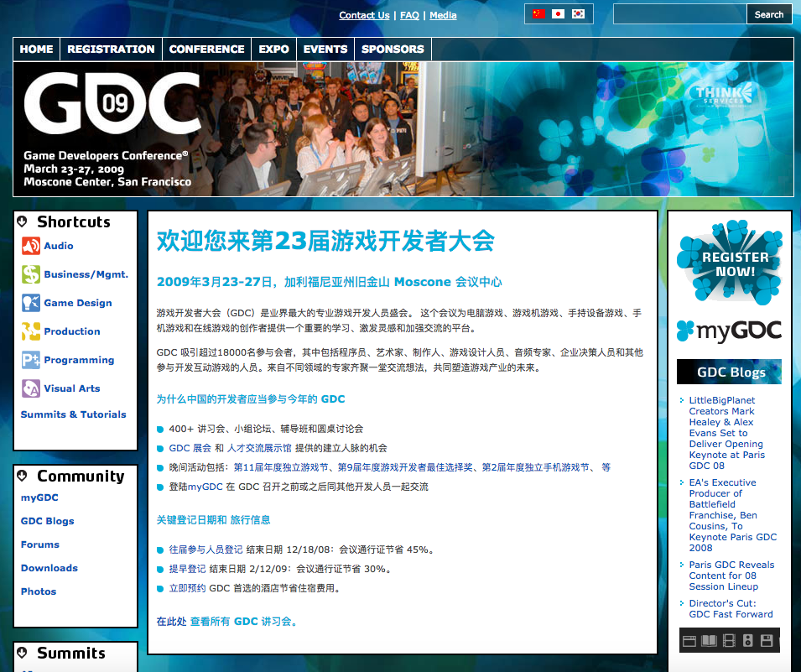Open the CONFERENCE navigation tab
This screenshot has height=672, width=801.
point(206,49)
